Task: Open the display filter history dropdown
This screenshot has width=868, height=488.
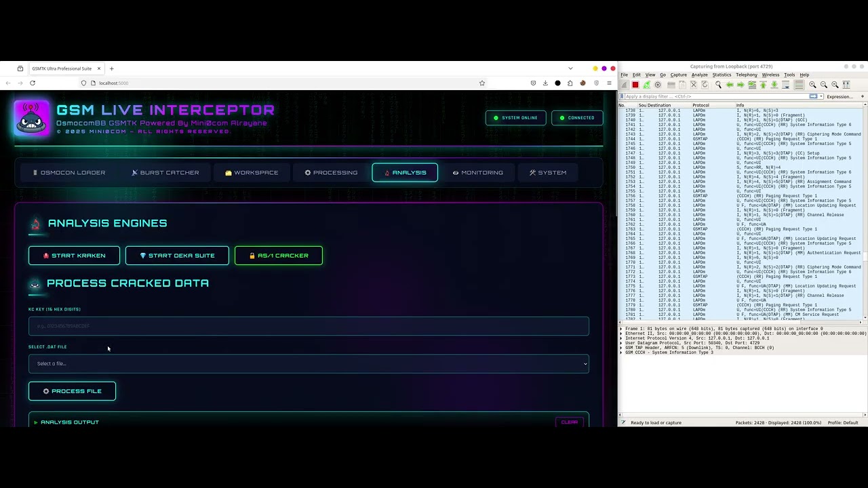Action: click(821, 96)
